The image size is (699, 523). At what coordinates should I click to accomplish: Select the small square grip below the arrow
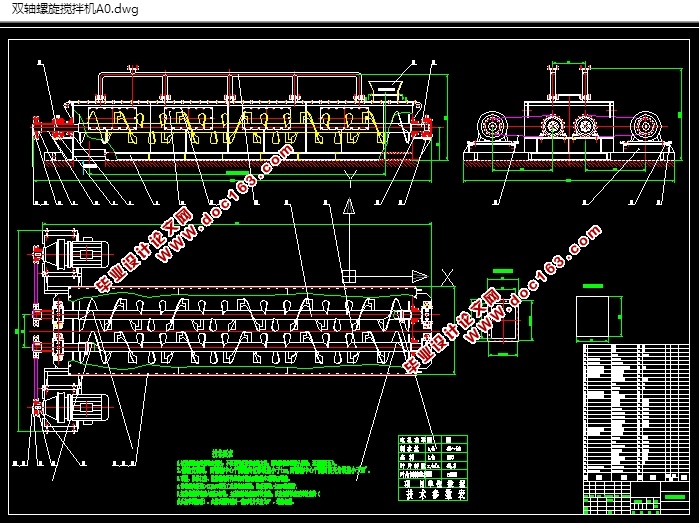(x=348, y=276)
